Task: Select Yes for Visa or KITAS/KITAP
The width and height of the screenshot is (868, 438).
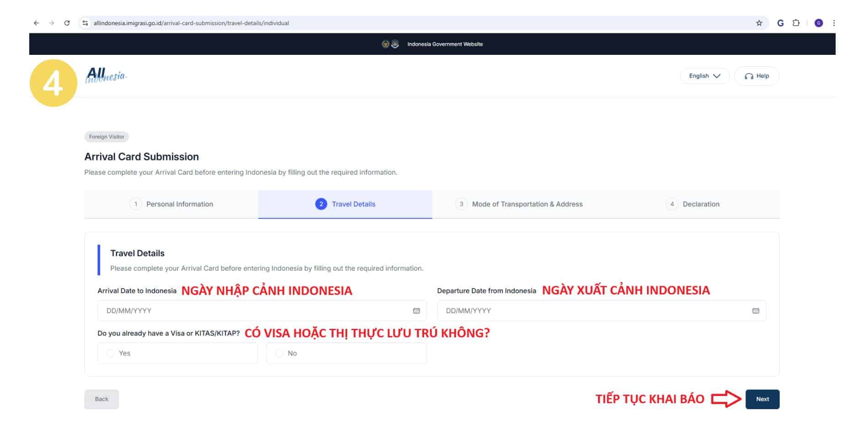Action: 110,353
